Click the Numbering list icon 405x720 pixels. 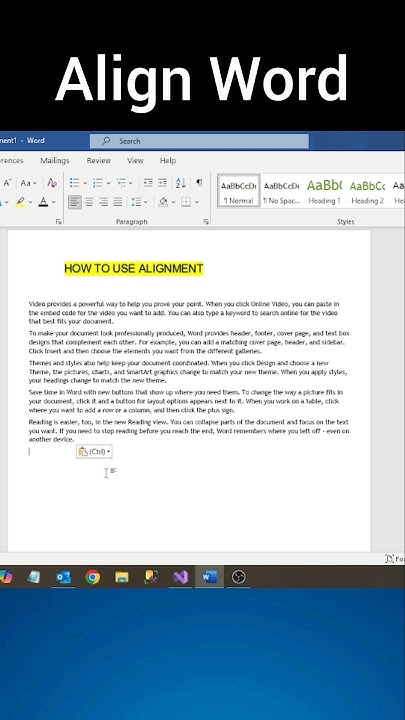pyautogui.click(x=98, y=183)
